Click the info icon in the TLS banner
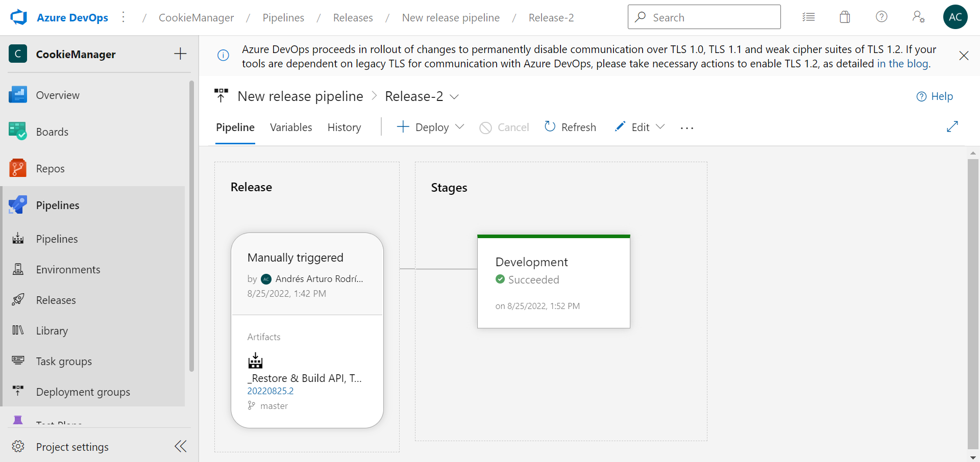This screenshot has height=462, width=980. [223, 55]
